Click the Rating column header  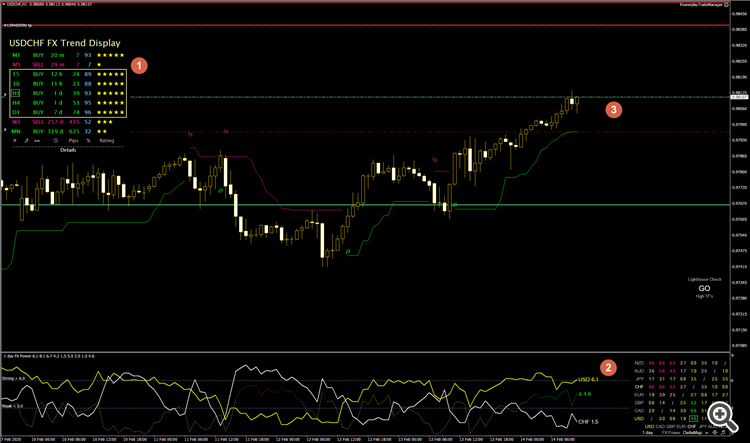click(x=107, y=141)
